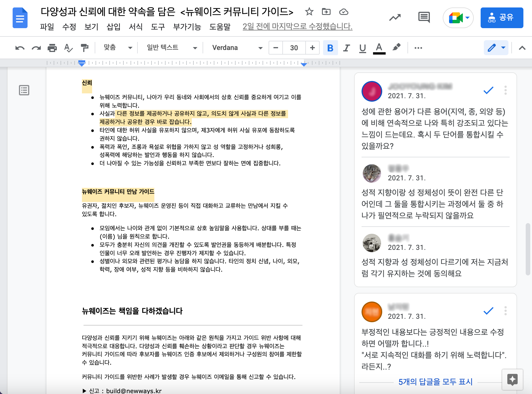The width and height of the screenshot is (532, 394).
Task: Click the monochrome photo avatar in comments
Action: [x=372, y=243]
